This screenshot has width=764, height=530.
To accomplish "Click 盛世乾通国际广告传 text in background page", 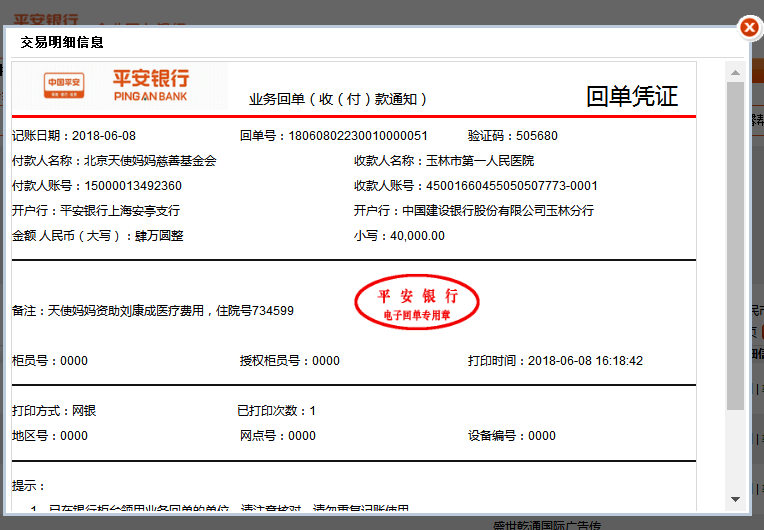I will 547,525.
